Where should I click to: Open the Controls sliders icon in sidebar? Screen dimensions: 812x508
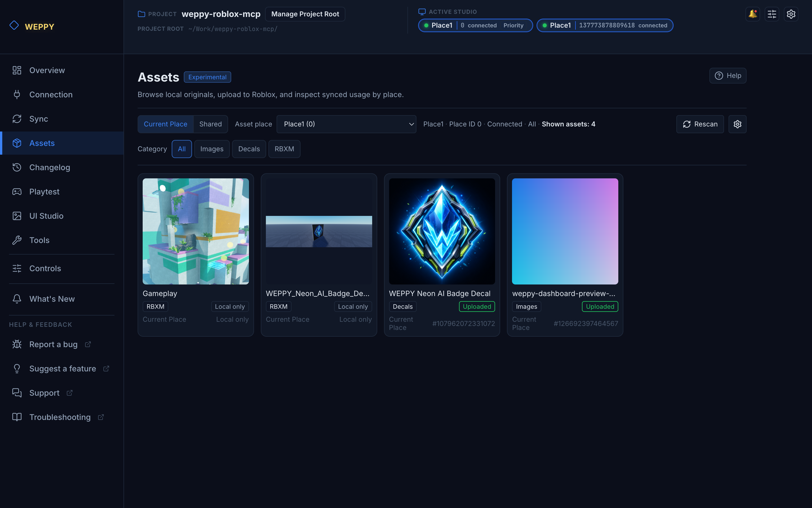[17, 268]
